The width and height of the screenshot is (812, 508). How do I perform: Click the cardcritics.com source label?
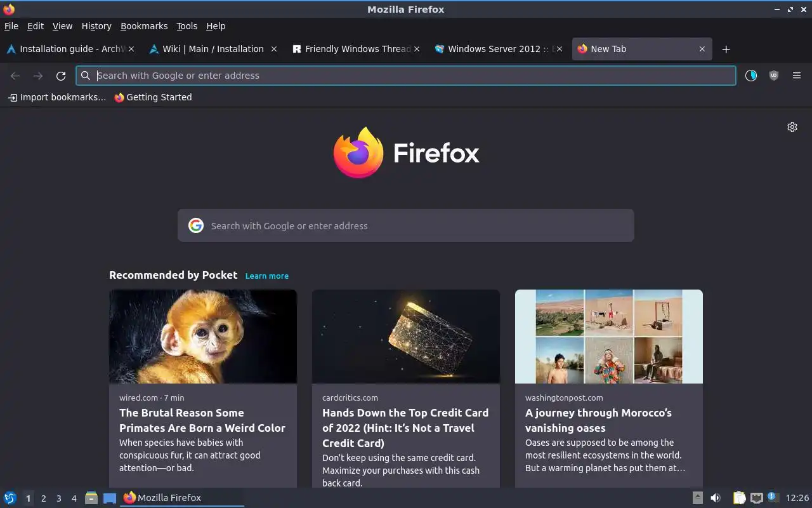tap(350, 398)
